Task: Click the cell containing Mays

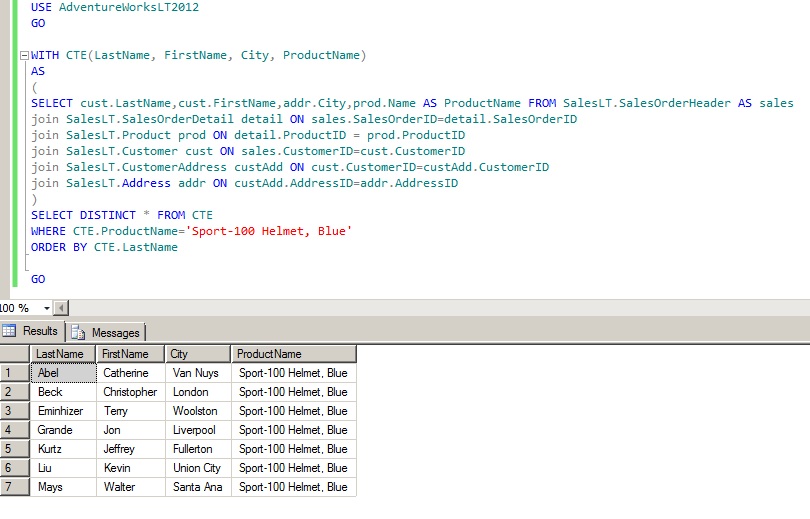Action: point(64,487)
